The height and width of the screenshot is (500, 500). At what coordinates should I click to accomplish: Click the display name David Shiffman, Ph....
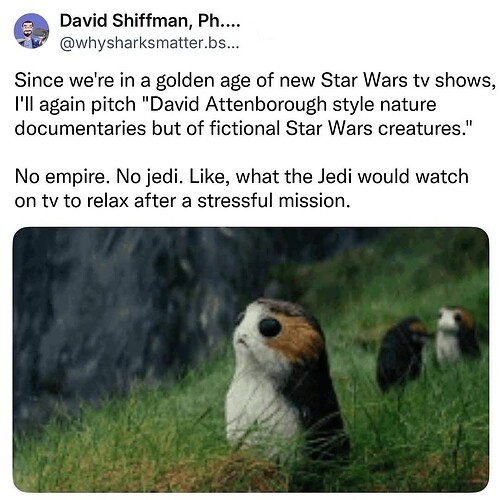150,21
